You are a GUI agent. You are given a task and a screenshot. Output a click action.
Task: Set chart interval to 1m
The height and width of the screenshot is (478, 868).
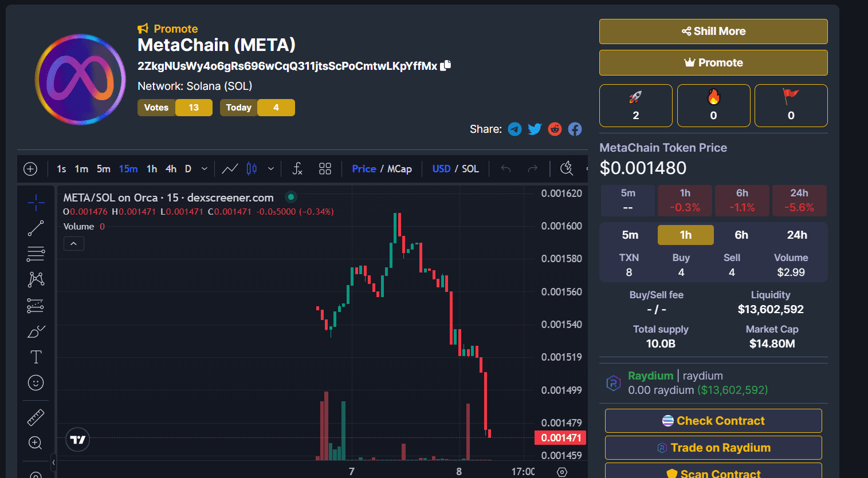coord(81,169)
